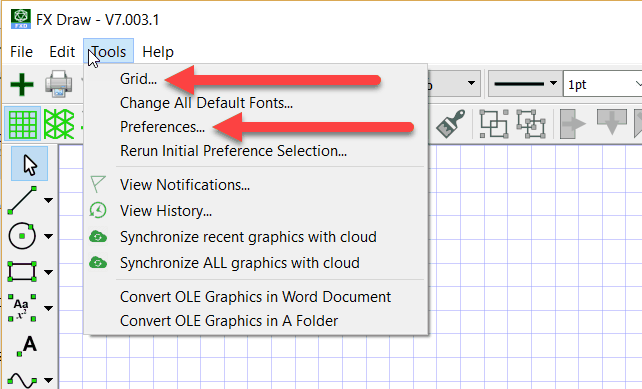Open the Help menu

point(158,52)
